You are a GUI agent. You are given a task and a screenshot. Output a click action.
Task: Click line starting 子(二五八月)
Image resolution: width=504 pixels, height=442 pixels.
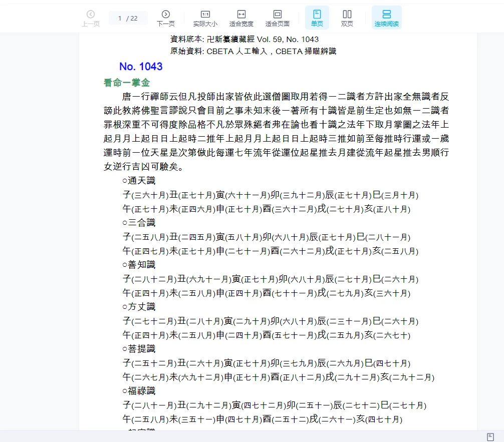tap(267, 237)
